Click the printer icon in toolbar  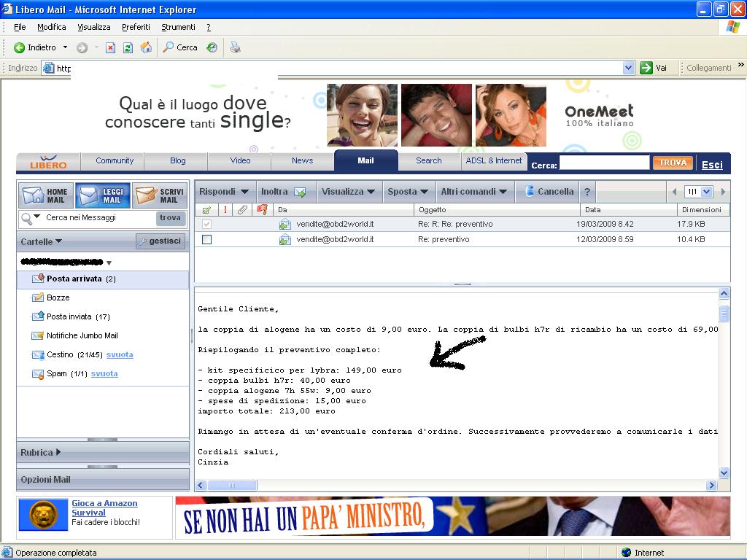coord(236,47)
